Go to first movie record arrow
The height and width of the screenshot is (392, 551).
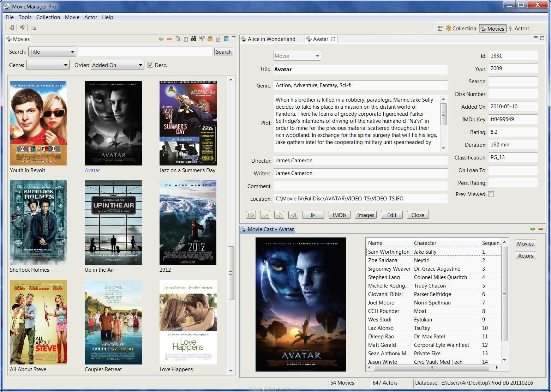251,215
